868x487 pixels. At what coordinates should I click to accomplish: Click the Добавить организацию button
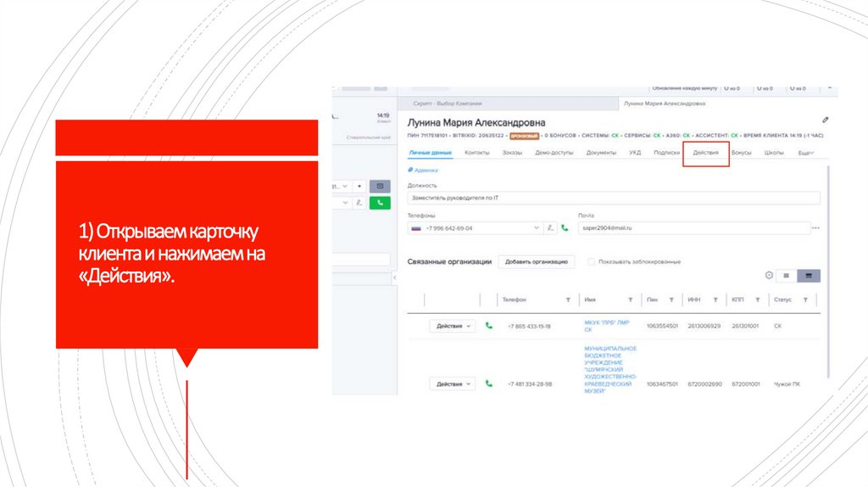pyautogui.click(x=537, y=261)
